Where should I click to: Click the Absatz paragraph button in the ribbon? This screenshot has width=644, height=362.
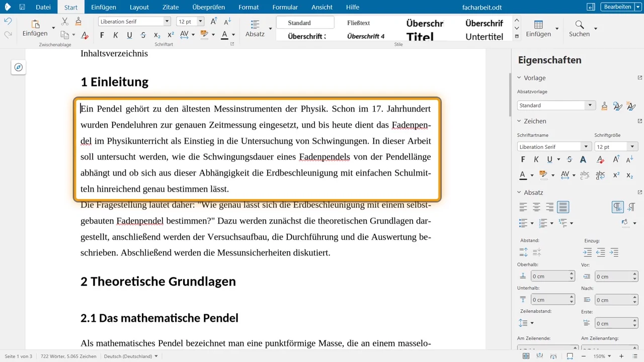(x=255, y=28)
